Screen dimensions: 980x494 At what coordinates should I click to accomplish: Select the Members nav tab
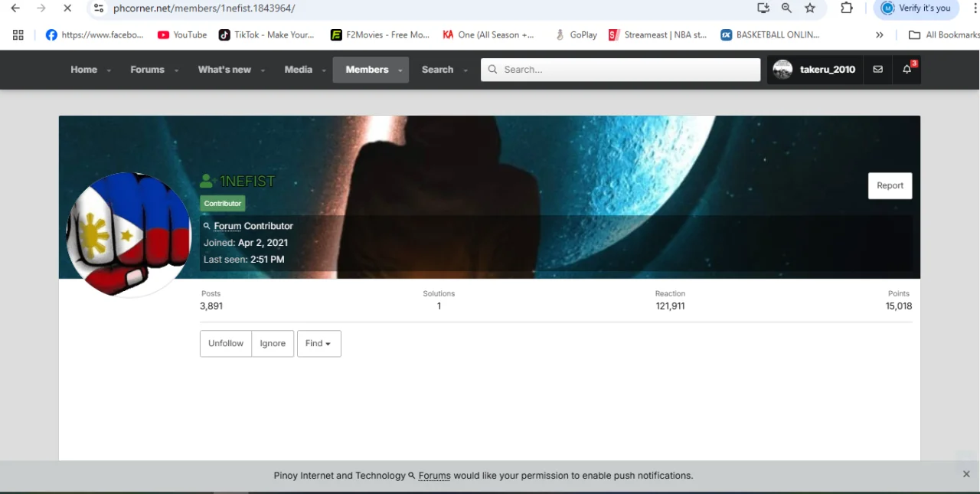click(x=367, y=70)
